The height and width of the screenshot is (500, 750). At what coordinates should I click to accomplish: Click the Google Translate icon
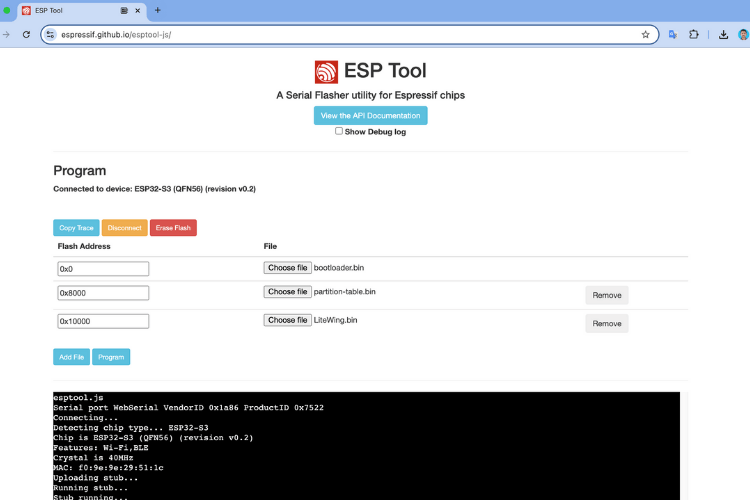[673, 34]
